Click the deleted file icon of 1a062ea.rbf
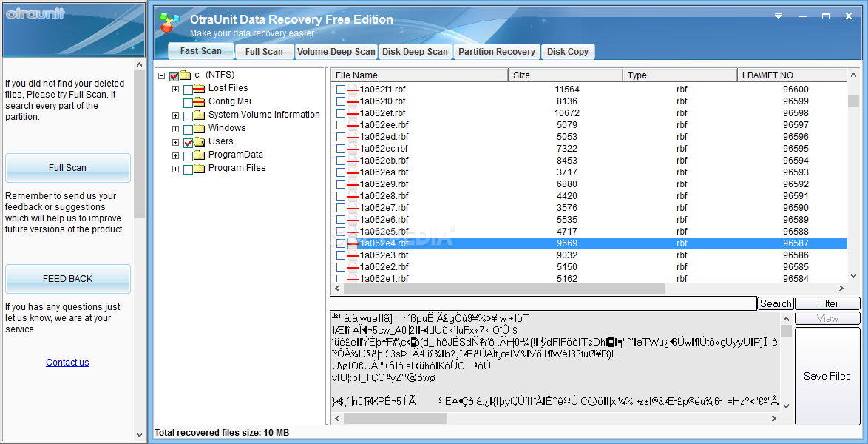Viewport: 868px width, 444px height. pos(353,172)
